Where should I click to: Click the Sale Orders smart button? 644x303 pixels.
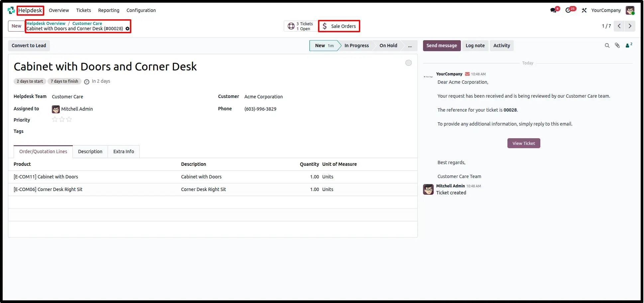[339, 26]
